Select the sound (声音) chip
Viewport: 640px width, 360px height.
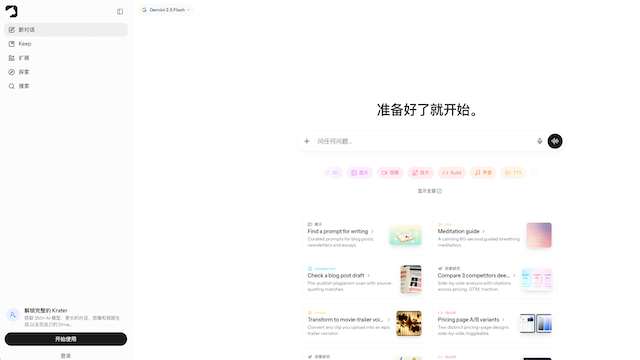click(x=483, y=173)
